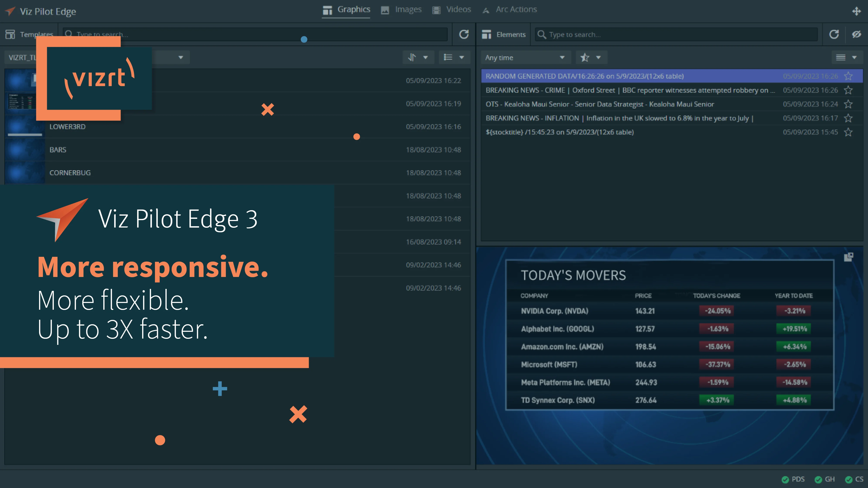Screen dimensions: 868x488
Task: Click the elements search field
Action: pos(674,34)
